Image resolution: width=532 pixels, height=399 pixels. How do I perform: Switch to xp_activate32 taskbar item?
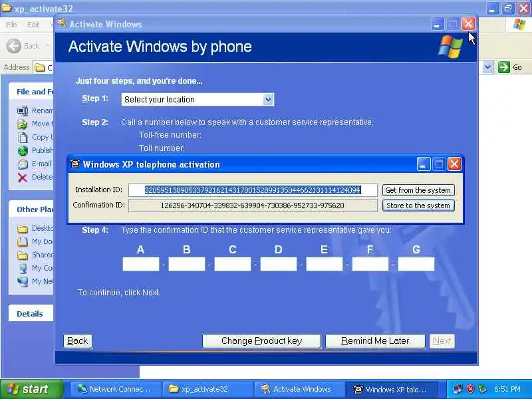[207, 389]
